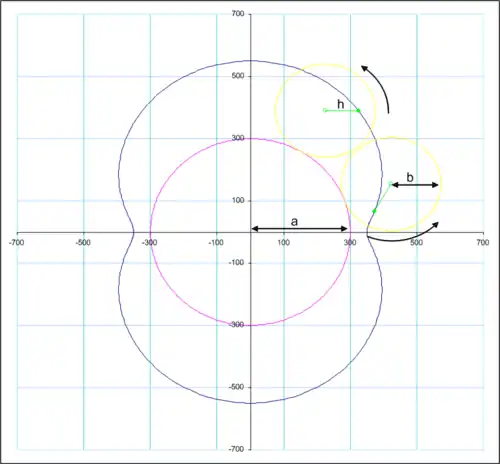Viewport: 500px width, 464px height.
Task: Click the green tracing point on the lower yellow circle
Action: pos(374,211)
